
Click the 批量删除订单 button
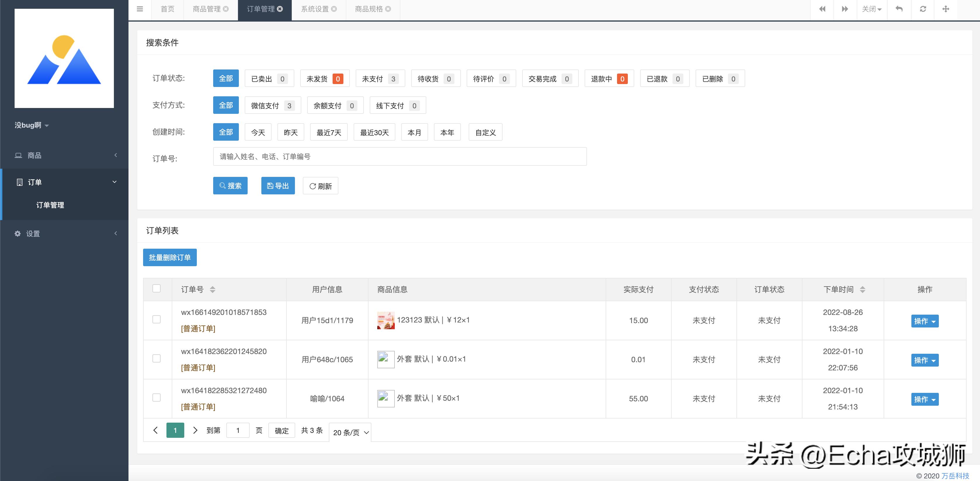[x=170, y=257]
